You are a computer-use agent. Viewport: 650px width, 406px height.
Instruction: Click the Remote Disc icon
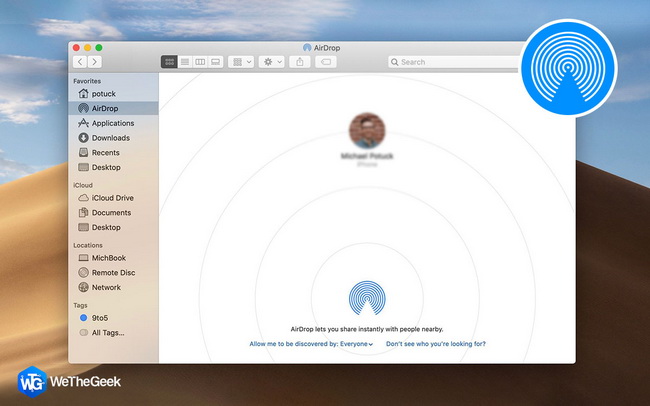[x=83, y=272]
